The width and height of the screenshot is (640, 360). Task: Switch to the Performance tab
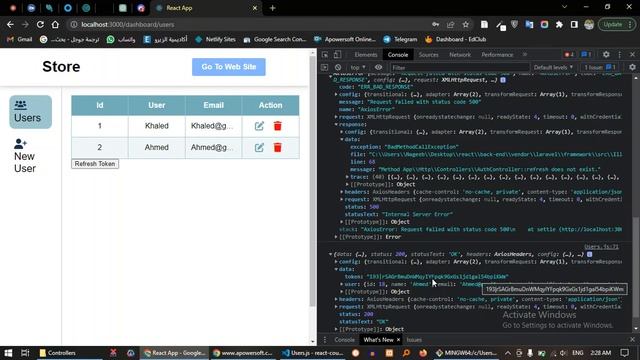tap(497, 55)
